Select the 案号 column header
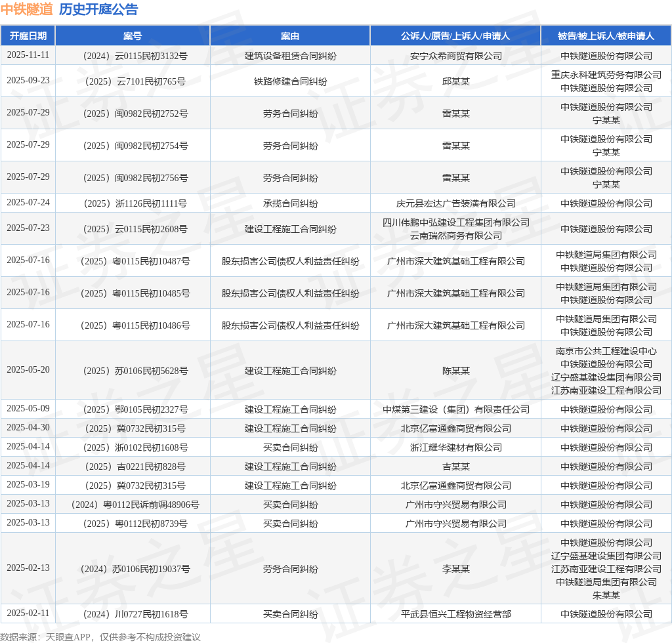Viewport: 672px width, 643px height. click(133, 36)
